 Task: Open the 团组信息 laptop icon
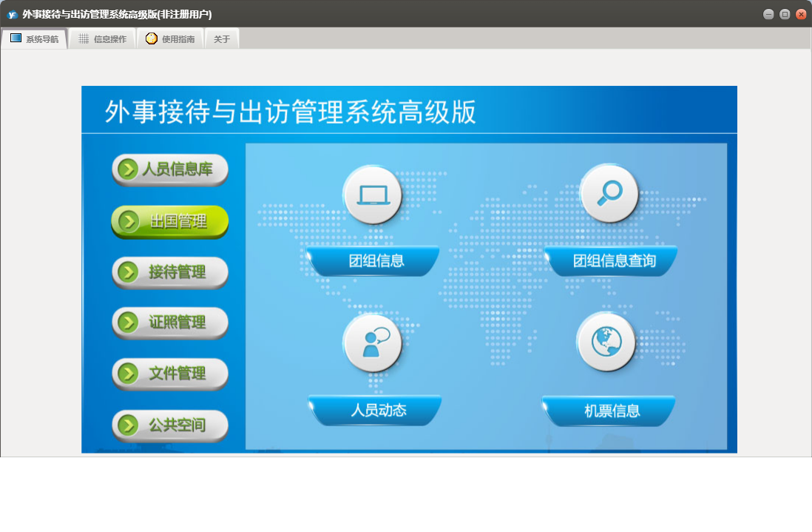point(372,195)
